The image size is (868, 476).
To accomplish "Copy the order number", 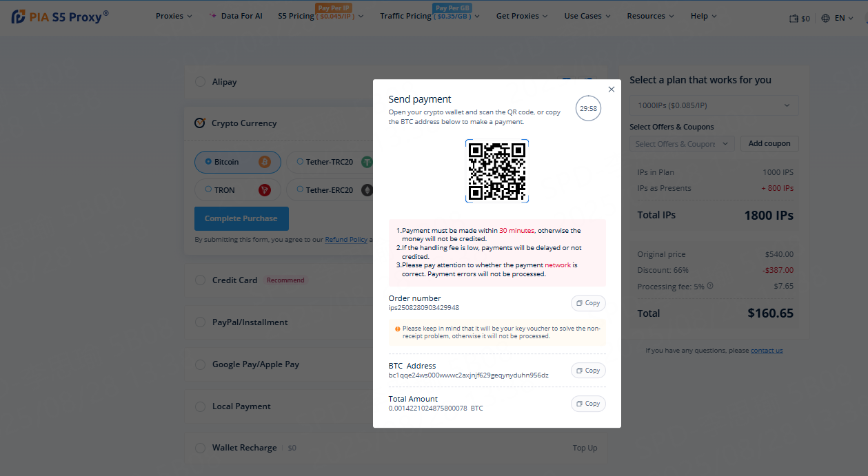I will [x=588, y=303].
